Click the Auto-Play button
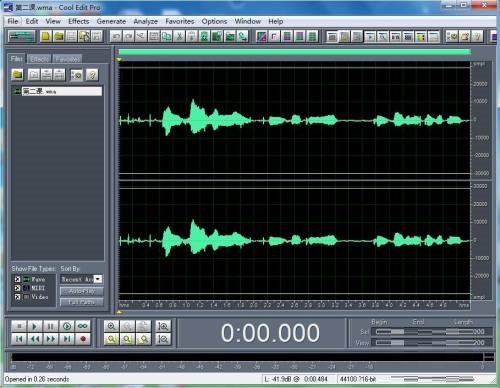500x388 pixels. pyautogui.click(x=82, y=291)
